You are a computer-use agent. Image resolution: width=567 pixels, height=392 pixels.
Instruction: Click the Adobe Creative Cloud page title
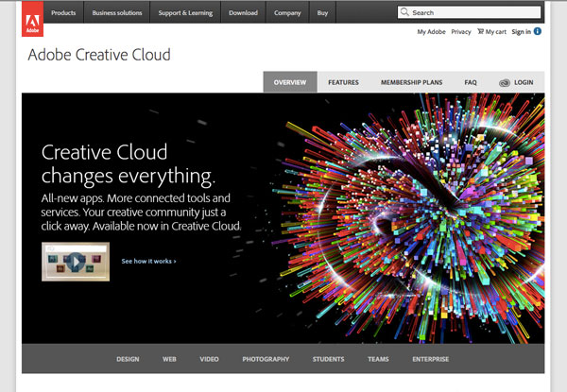click(x=99, y=55)
